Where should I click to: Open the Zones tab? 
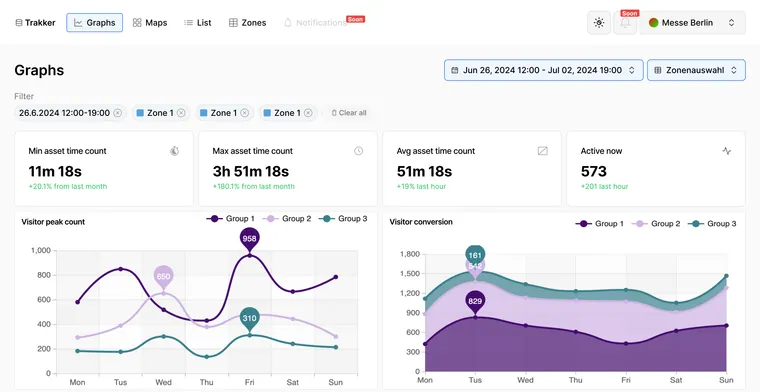[247, 23]
